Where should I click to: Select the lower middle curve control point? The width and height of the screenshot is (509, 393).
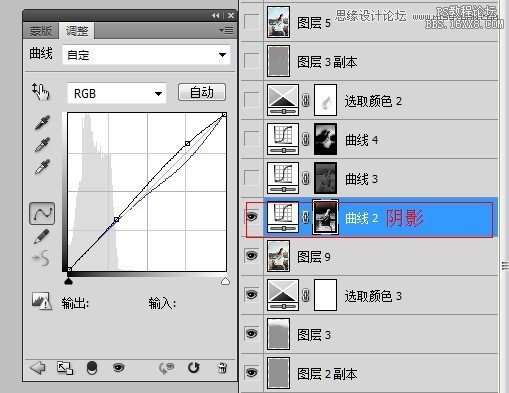116,219
